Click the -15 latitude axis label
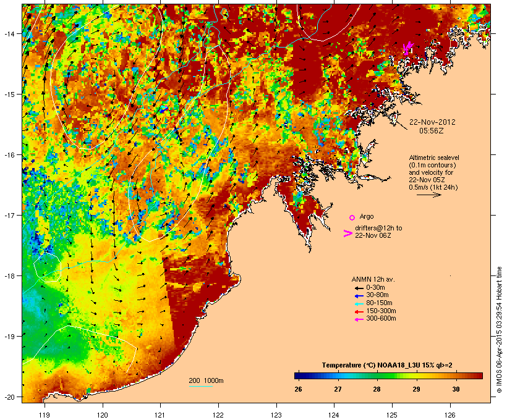 [9, 94]
